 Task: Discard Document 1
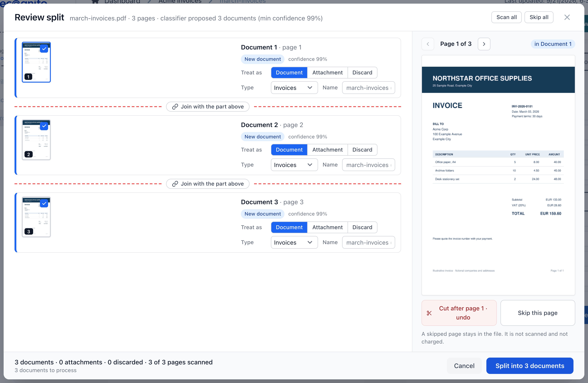tap(362, 72)
